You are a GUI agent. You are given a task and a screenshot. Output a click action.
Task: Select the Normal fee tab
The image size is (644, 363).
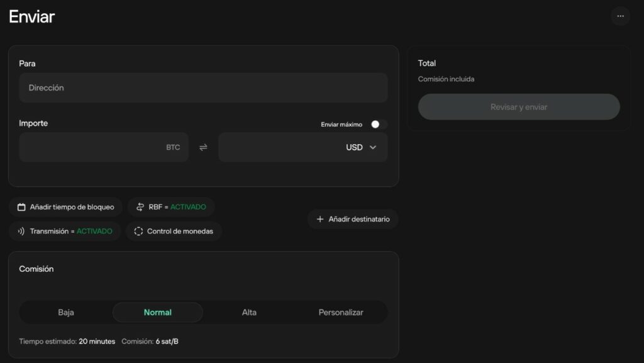[158, 313]
